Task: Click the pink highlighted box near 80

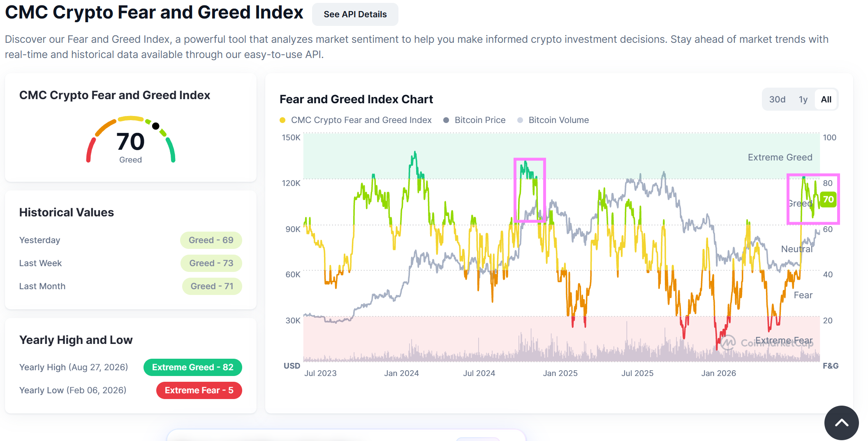Action: (813, 199)
